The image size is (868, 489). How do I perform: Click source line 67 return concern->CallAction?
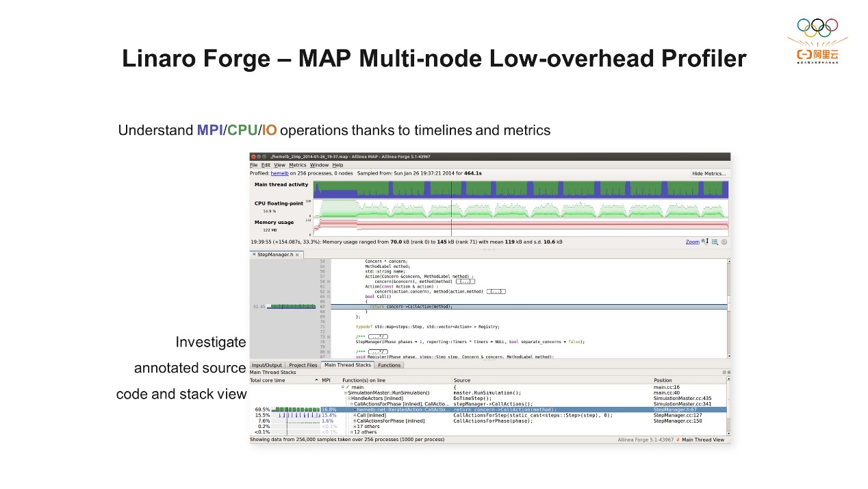[x=528, y=307]
